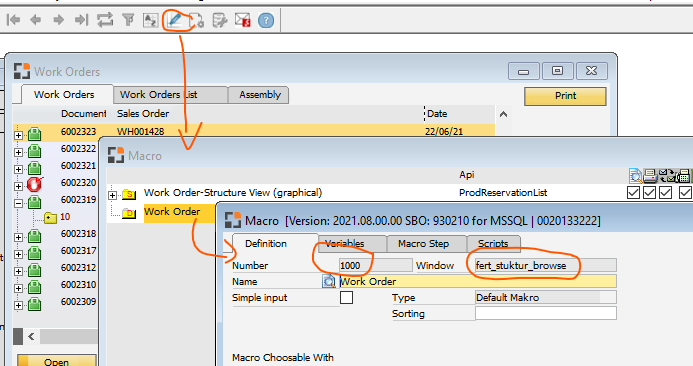
Task: Click the yellow Print button
Action: [x=565, y=96]
